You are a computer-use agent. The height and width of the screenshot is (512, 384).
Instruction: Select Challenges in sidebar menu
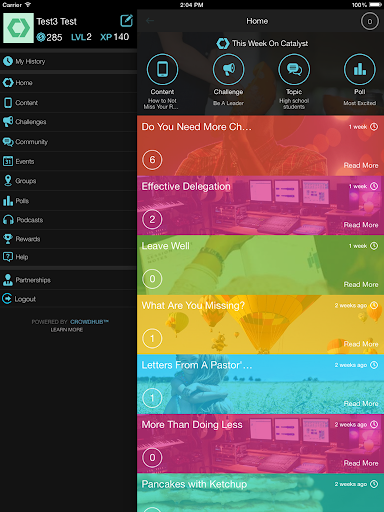(x=68, y=122)
